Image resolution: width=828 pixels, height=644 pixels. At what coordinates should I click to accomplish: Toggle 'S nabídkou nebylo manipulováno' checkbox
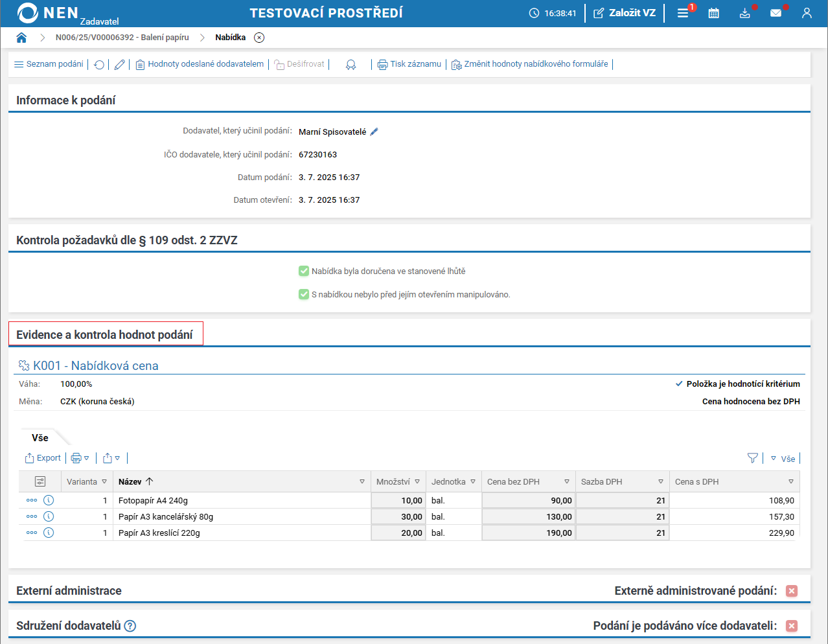coord(304,294)
